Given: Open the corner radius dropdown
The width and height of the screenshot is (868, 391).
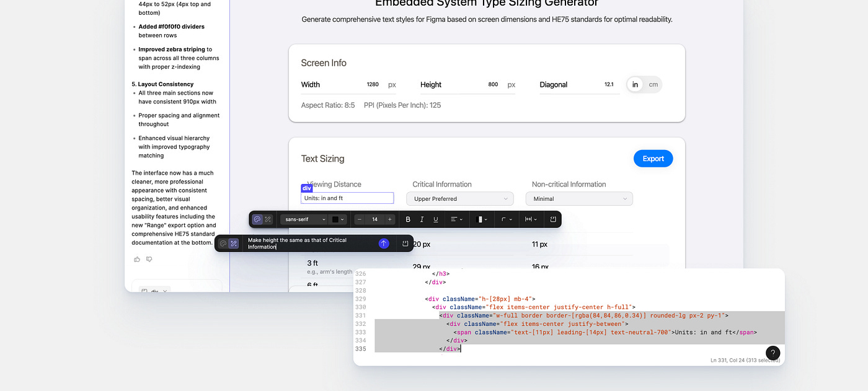Looking at the screenshot, I should coord(507,219).
